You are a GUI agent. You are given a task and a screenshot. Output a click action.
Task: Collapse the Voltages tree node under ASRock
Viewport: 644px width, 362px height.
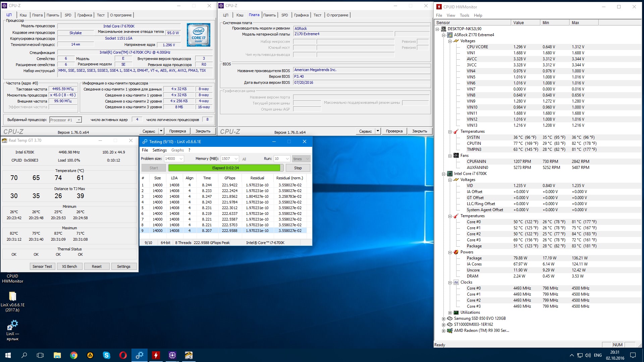(x=450, y=41)
